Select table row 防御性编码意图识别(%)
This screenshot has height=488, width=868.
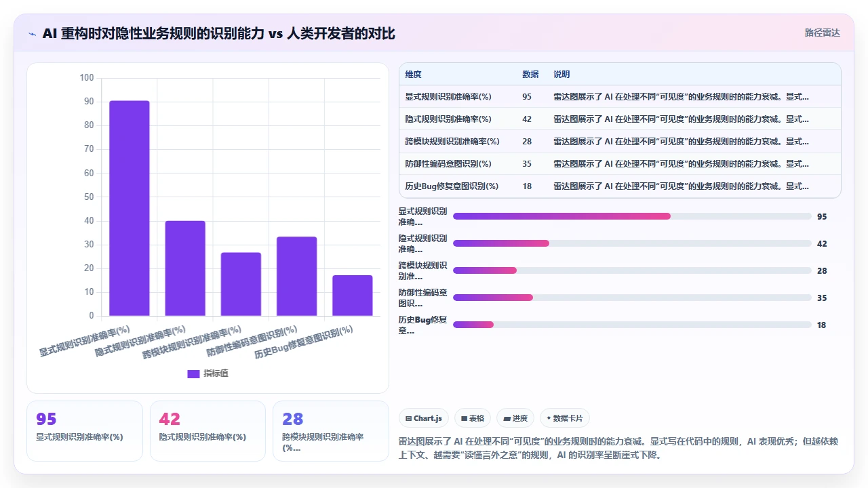point(620,164)
